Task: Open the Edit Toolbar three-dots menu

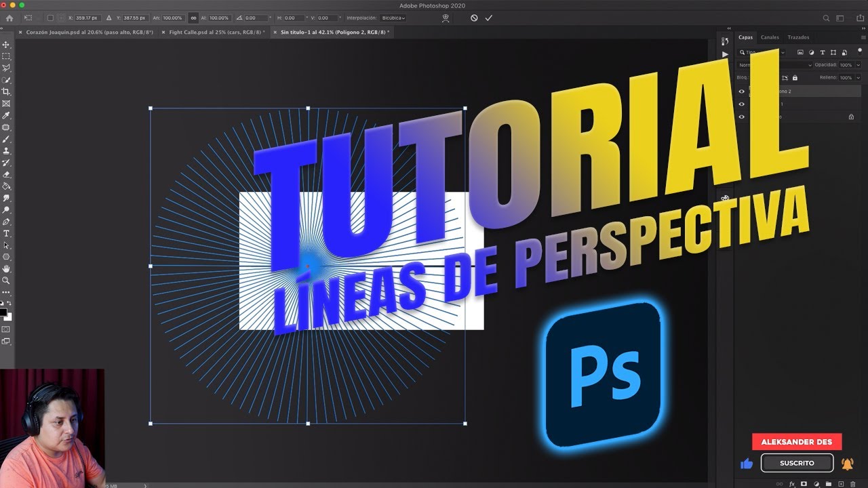Action: (6, 292)
